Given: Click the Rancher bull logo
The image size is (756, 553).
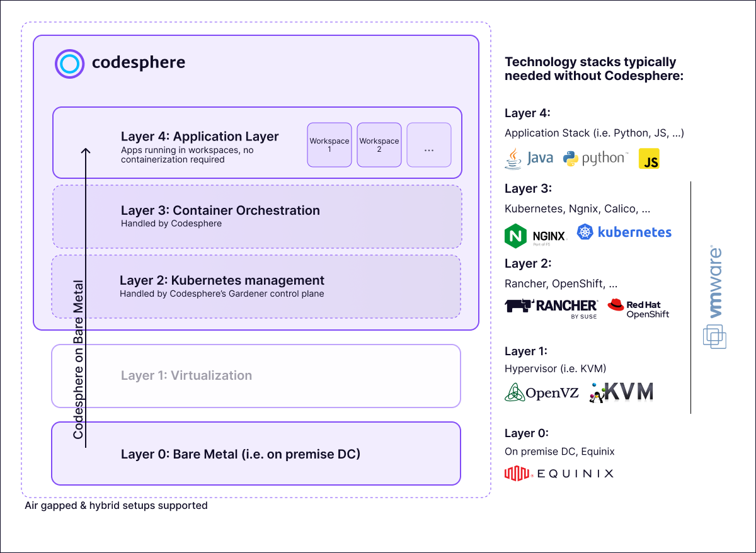Looking at the screenshot, I should [x=519, y=306].
